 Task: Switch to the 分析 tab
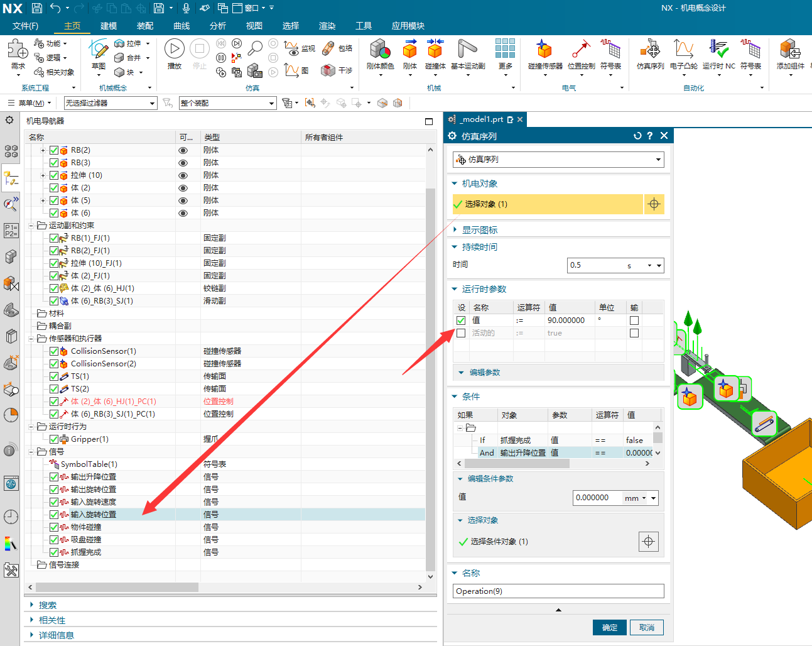point(218,26)
